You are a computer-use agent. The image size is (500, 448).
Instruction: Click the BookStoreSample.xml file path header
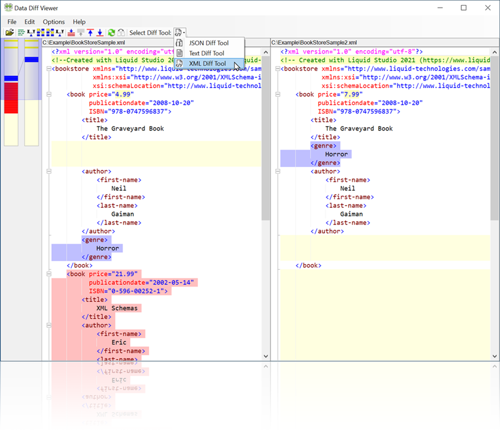(84, 42)
